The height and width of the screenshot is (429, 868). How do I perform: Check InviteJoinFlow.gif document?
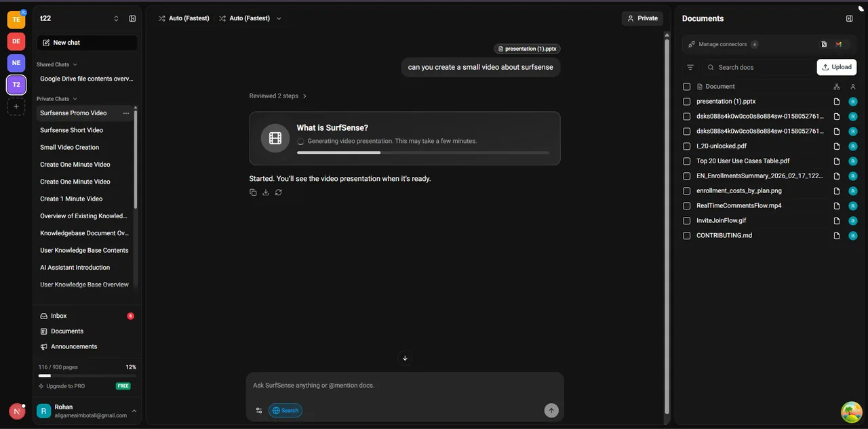click(687, 221)
